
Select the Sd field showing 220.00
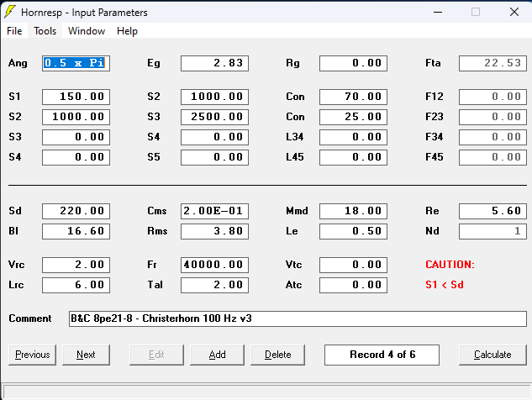point(76,211)
